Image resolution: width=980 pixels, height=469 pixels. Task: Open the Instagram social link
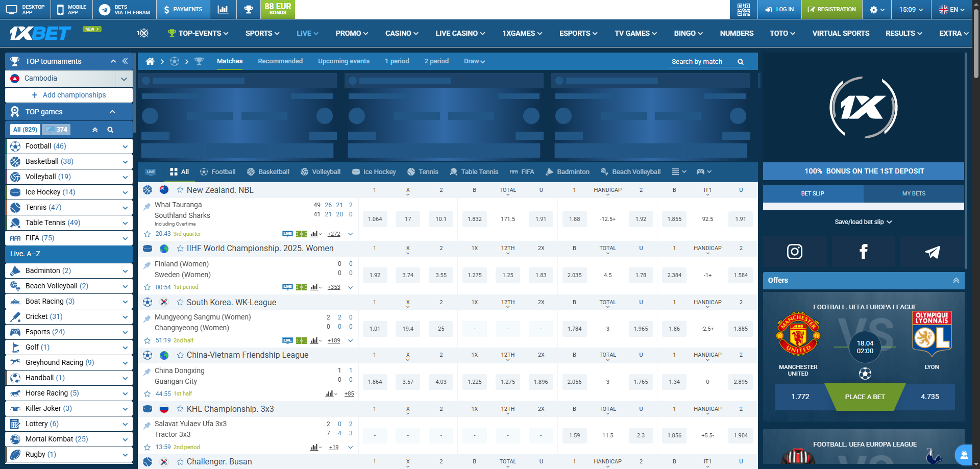[794, 252]
